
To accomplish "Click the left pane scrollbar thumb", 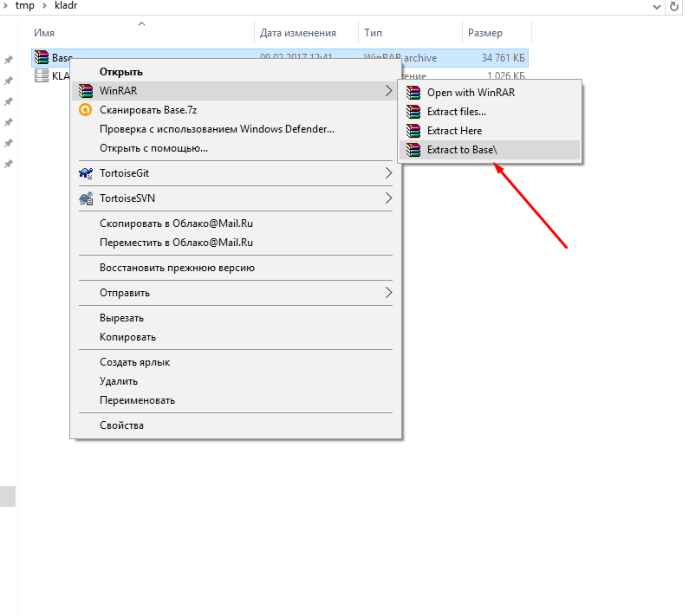I will tap(8, 496).
